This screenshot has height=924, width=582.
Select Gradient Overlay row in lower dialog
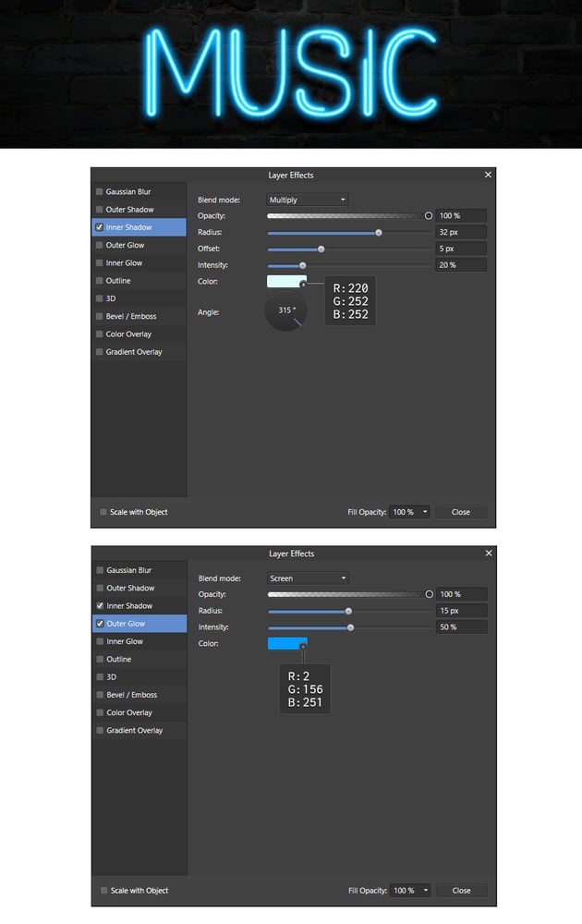140,730
